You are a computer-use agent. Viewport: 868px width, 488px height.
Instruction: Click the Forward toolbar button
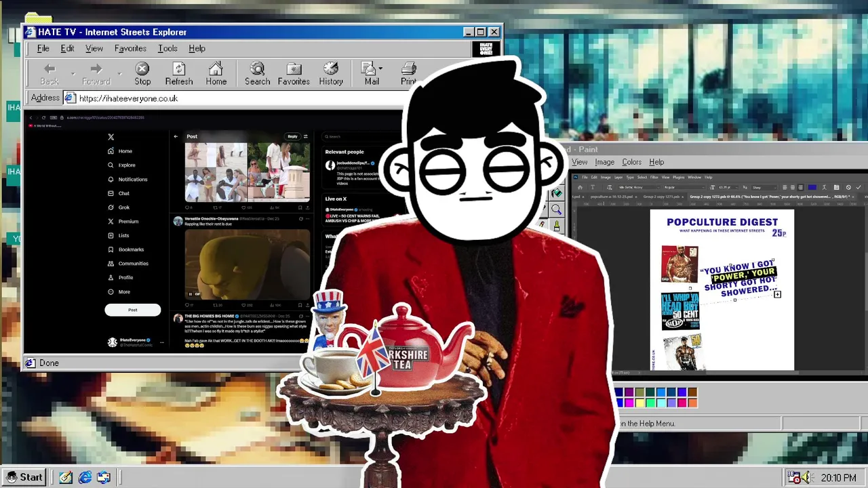point(96,74)
